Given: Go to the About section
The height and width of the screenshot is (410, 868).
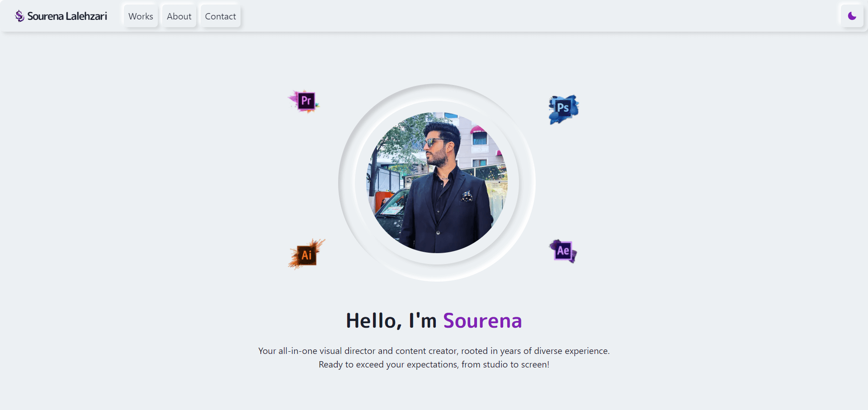Looking at the screenshot, I should (179, 16).
